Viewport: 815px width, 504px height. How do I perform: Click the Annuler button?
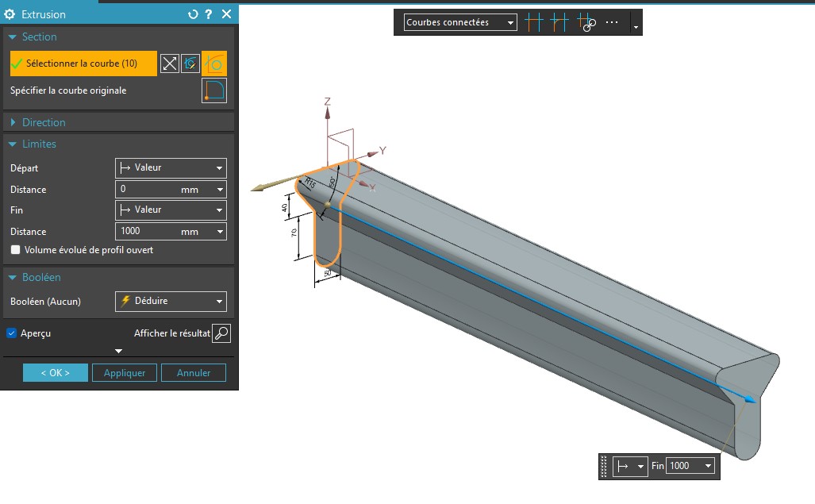click(194, 372)
